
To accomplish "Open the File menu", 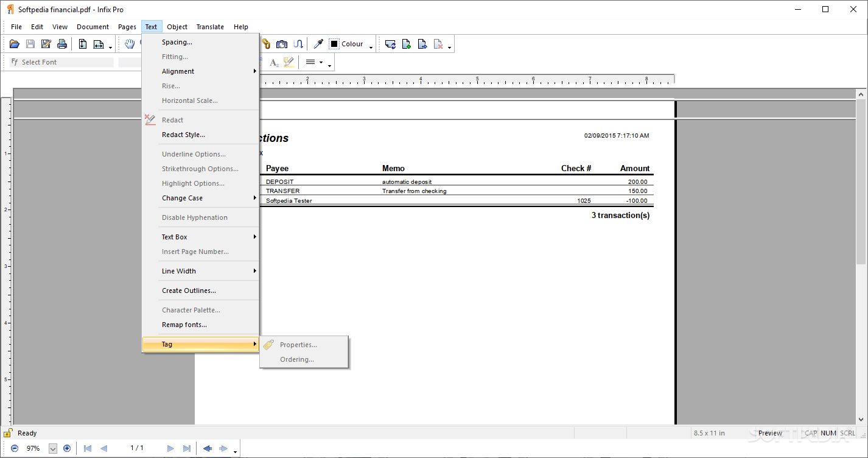I will click(x=16, y=27).
